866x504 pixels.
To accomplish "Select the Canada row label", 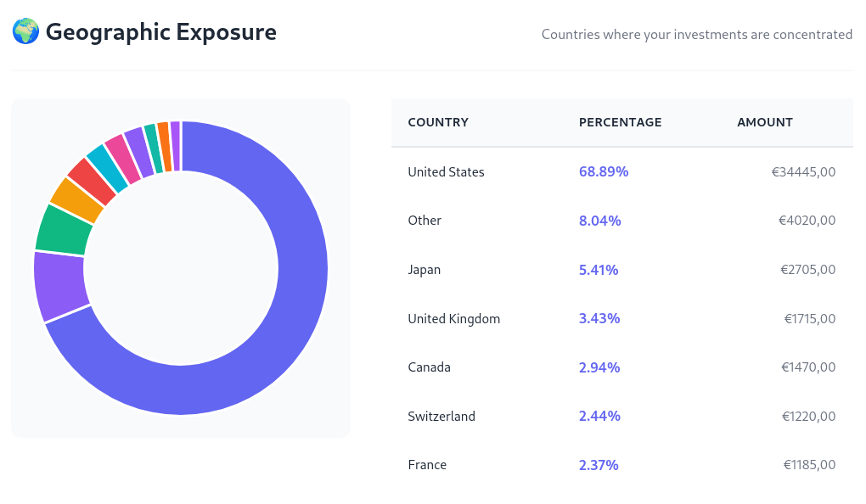I will (x=429, y=367).
